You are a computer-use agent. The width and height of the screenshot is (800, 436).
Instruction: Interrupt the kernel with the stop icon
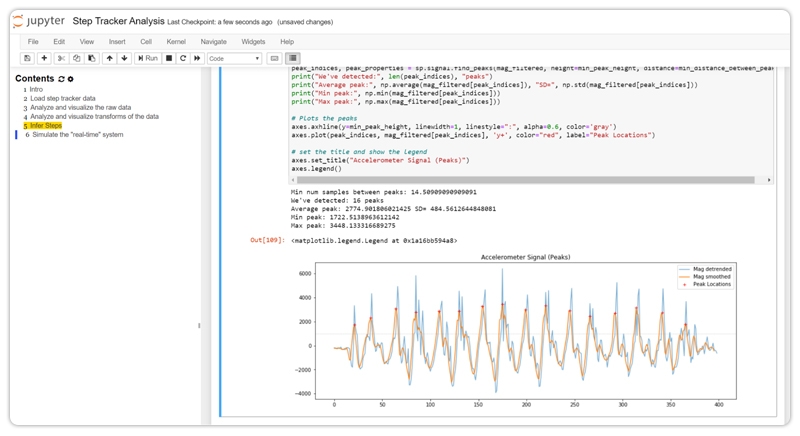[x=169, y=59]
